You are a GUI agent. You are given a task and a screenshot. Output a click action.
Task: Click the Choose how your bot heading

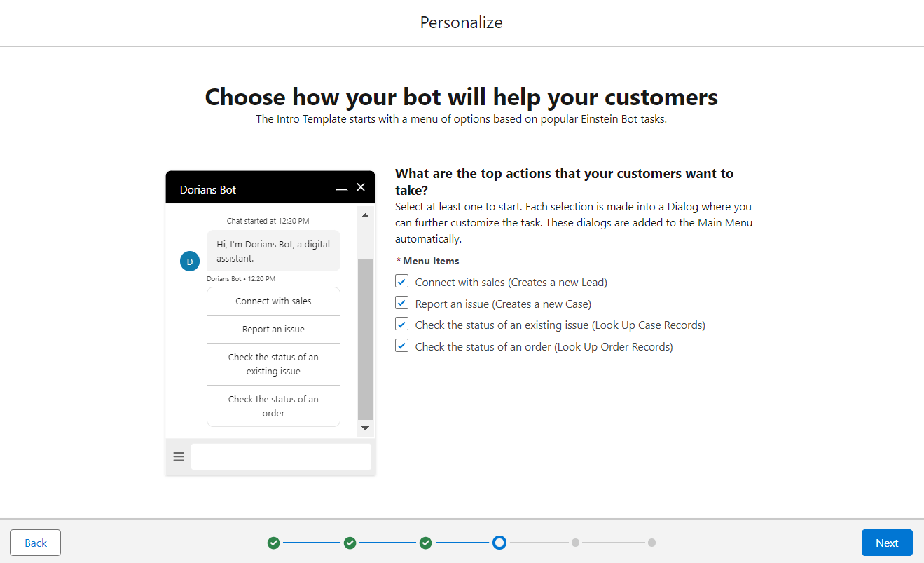462,97
